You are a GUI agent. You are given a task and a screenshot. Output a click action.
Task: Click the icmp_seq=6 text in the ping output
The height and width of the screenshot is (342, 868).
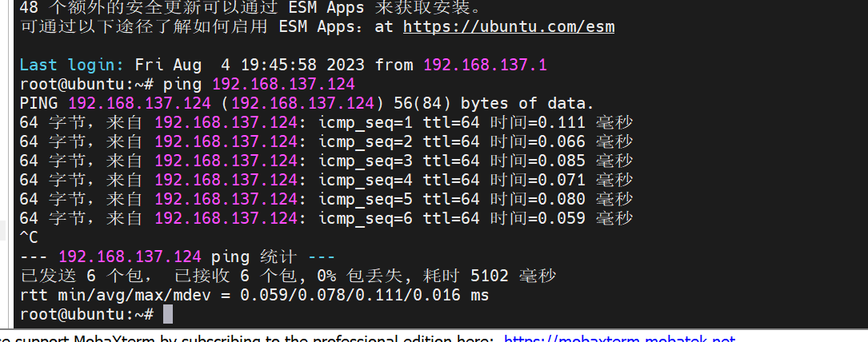click(x=366, y=218)
